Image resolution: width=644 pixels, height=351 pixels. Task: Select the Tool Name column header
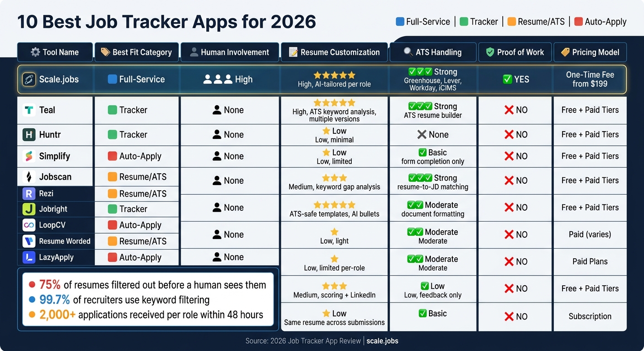[55, 52]
